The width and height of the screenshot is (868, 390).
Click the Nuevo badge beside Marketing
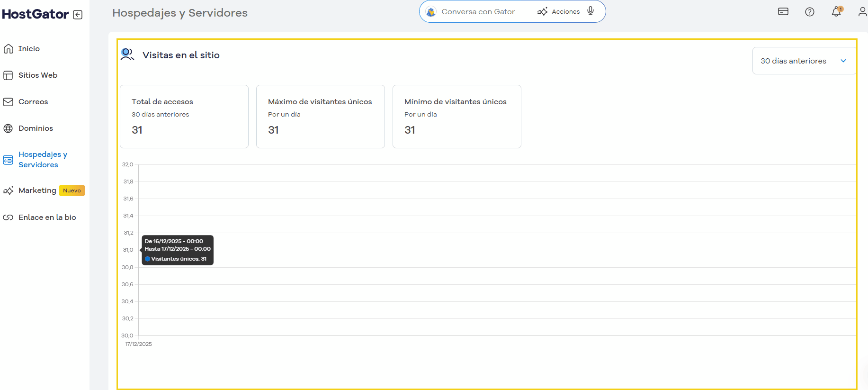(x=72, y=190)
